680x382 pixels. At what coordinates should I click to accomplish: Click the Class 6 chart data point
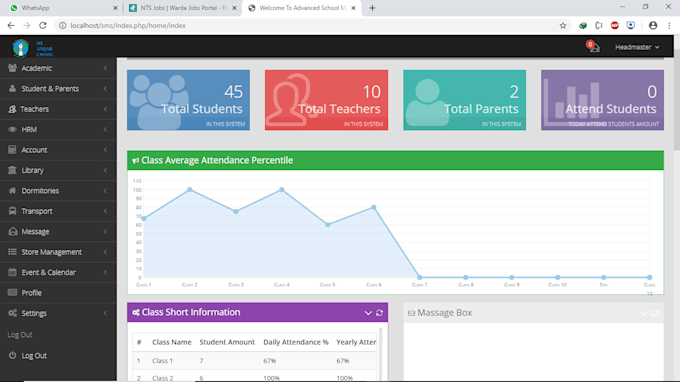click(x=374, y=207)
